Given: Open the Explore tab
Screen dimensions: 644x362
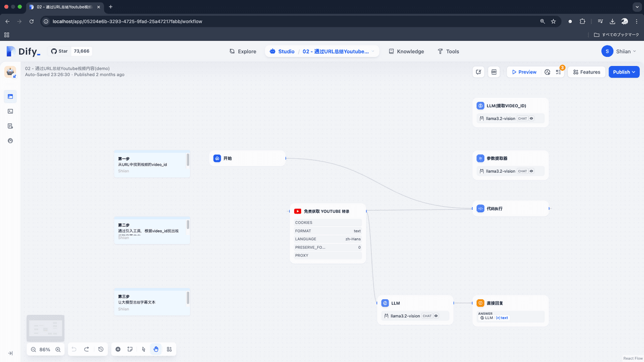Looking at the screenshot, I should pos(243,51).
